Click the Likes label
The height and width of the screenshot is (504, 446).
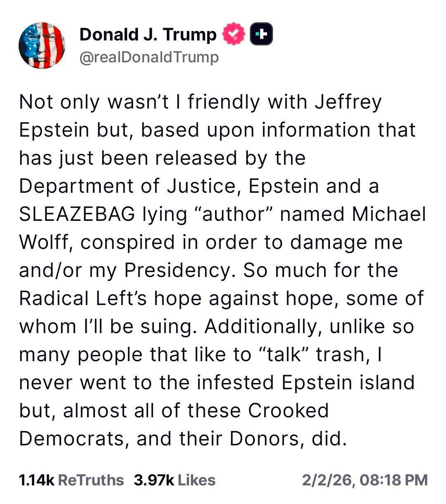197,480
